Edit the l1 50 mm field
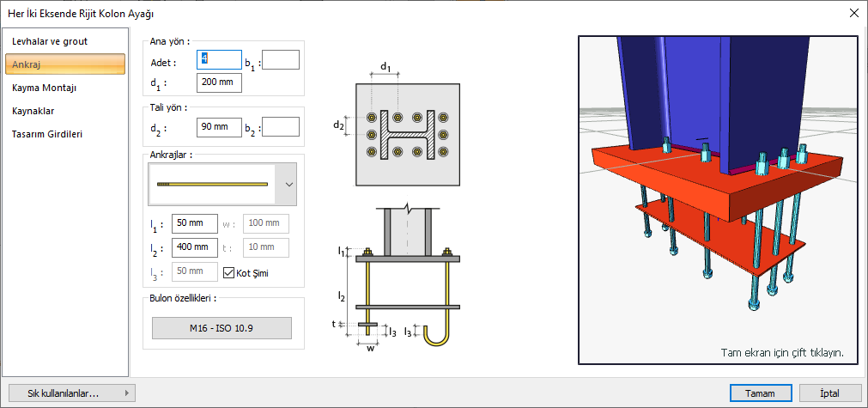The width and height of the screenshot is (868, 408). click(x=195, y=223)
